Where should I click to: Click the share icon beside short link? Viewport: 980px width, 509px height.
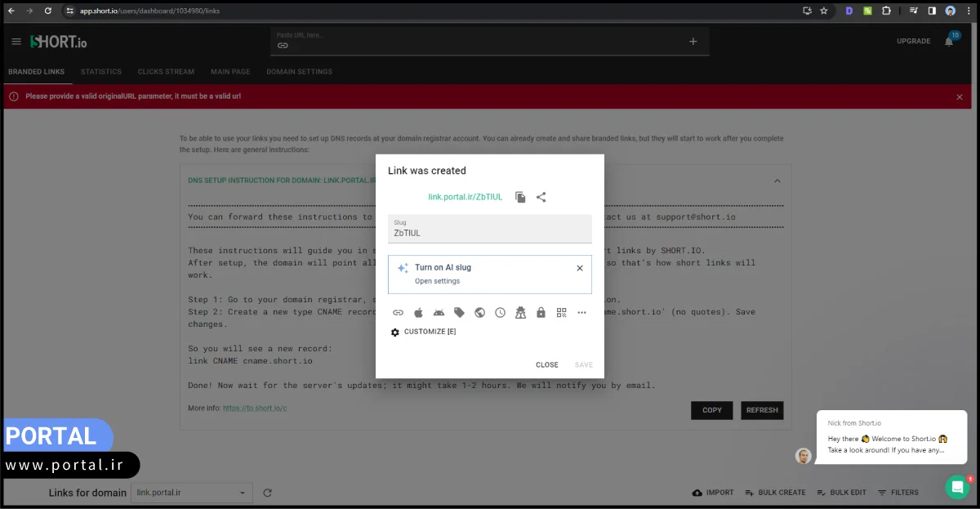tap(541, 197)
